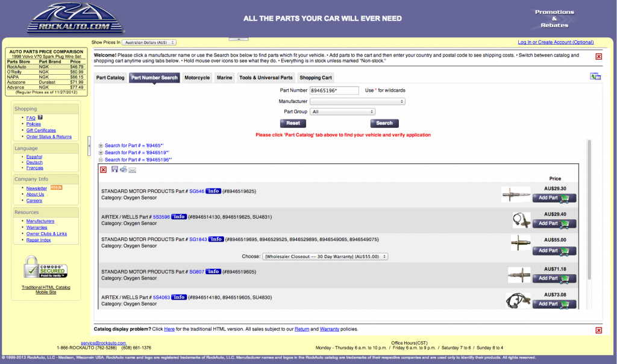Close the search results panel
Screen dimensions: 617x364
click(103, 169)
